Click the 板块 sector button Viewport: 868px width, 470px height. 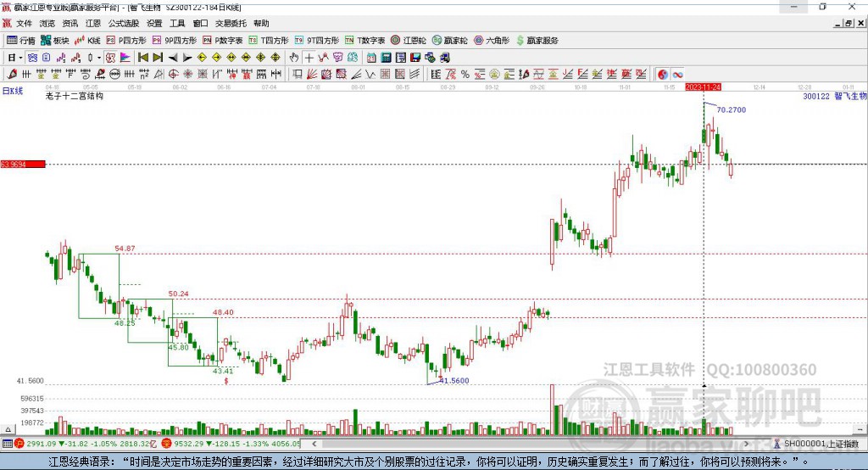click(x=55, y=41)
